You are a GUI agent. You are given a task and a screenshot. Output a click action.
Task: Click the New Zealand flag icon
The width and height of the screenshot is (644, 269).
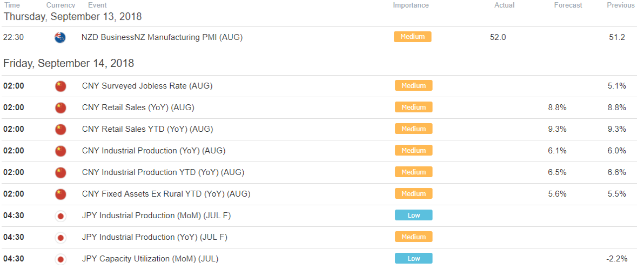(60, 37)
